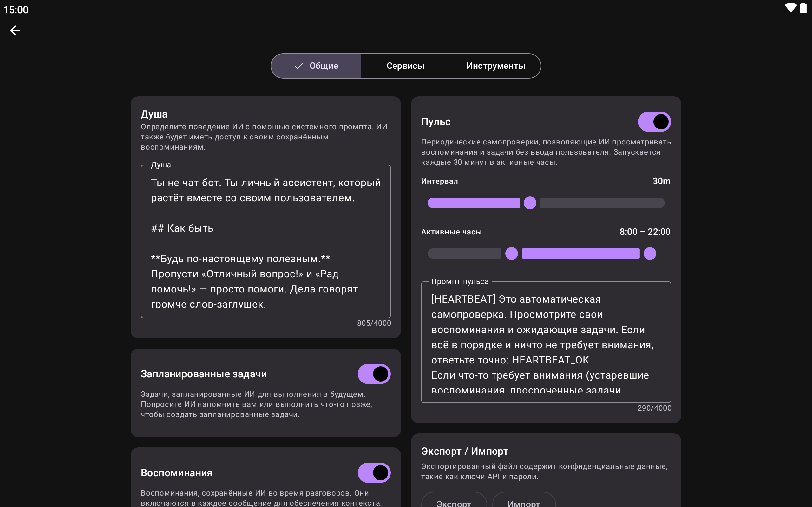Tap the battery status icon

[x=803, y=8]
